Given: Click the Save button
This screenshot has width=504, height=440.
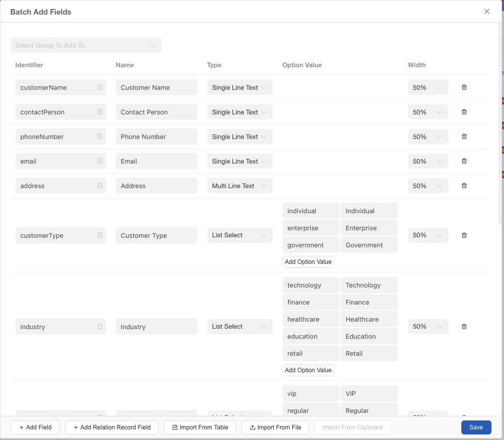Looking at the screenshot, I should 476,427.
